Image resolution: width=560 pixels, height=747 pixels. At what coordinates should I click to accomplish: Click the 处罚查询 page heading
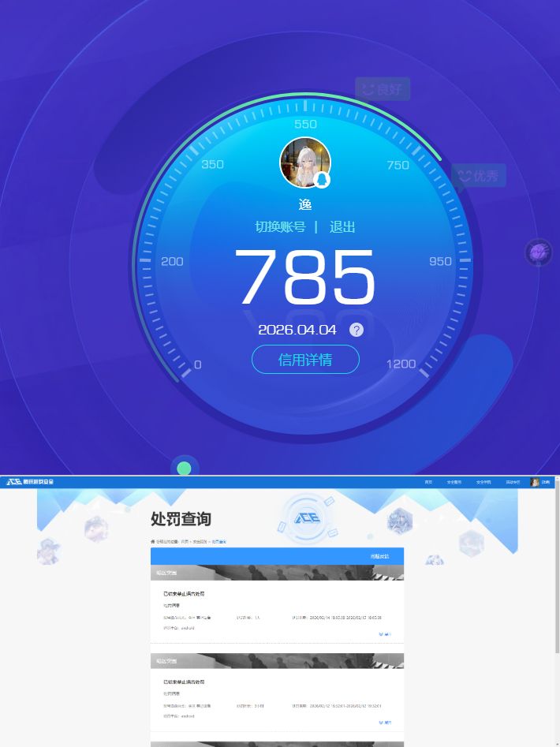coord(181,519)
